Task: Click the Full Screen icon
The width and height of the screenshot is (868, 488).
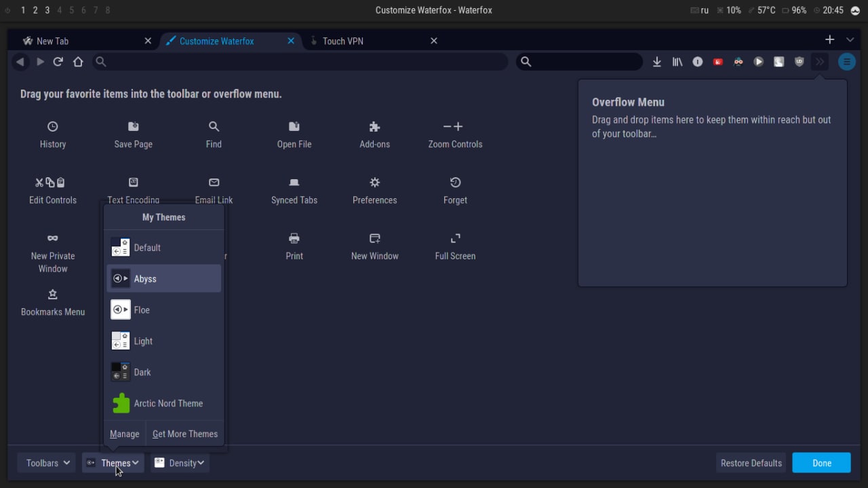Action: [456, 238]
